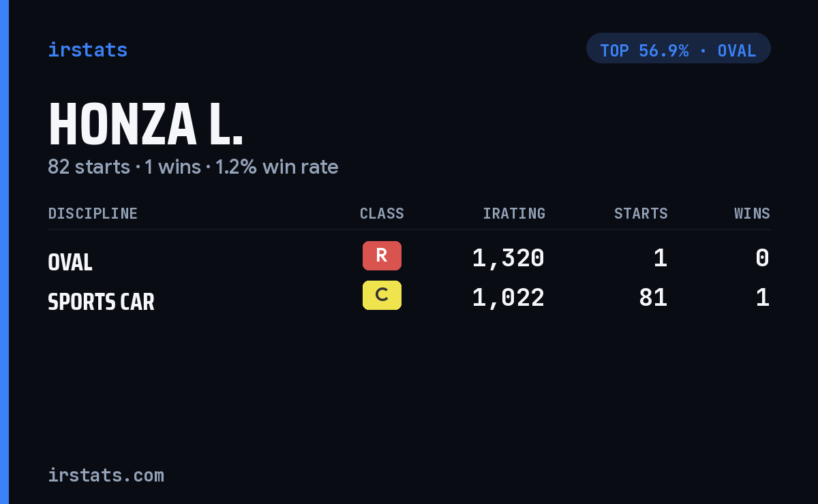This screenshot has height=504, width=818.
Task: Click the Sports Car starts count 81
Action: tap(653, 298)
